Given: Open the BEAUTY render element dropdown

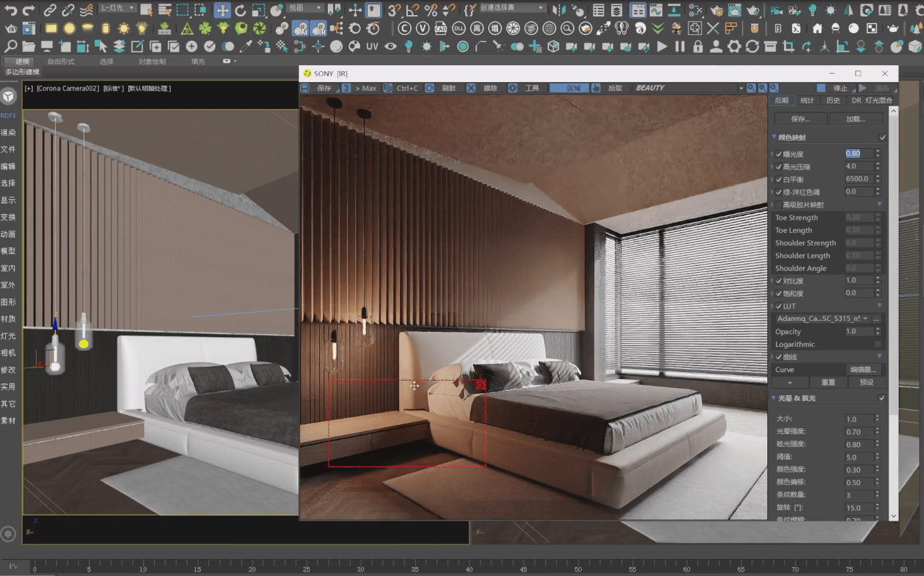Looking at the screenshot, I should click(742, 87).
